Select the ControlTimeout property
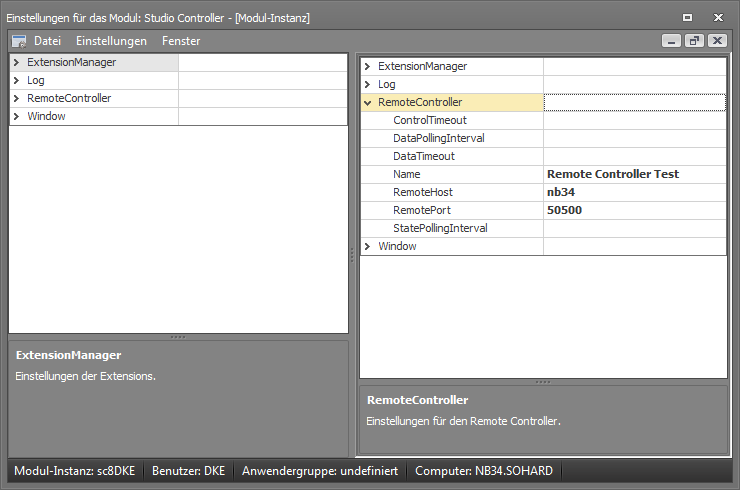The image size is (740, 490). pos(430,120)
